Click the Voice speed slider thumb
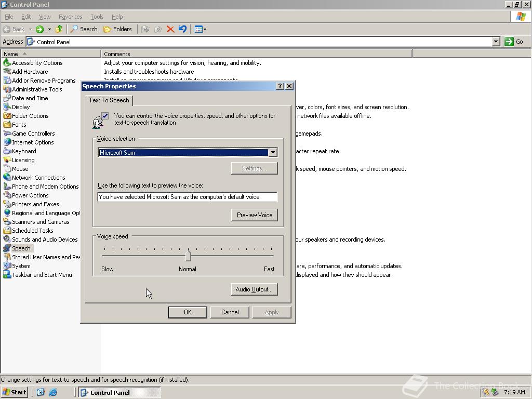This screenshot has width=532, height=399. point(188,256)
